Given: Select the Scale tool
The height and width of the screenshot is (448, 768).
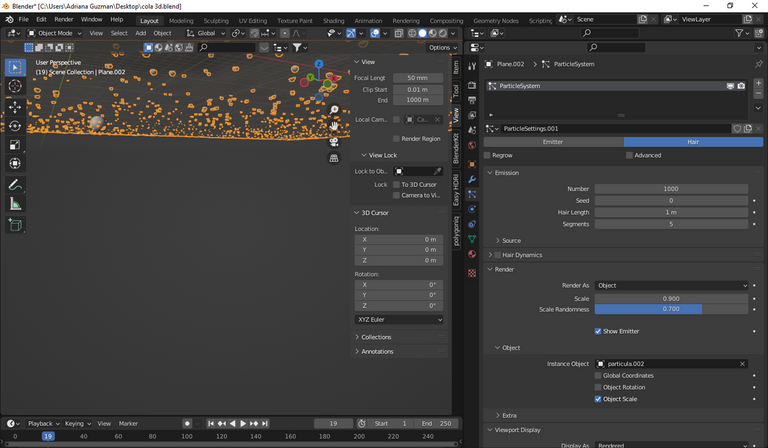Looking at the screenshot, I should [15, 145].
